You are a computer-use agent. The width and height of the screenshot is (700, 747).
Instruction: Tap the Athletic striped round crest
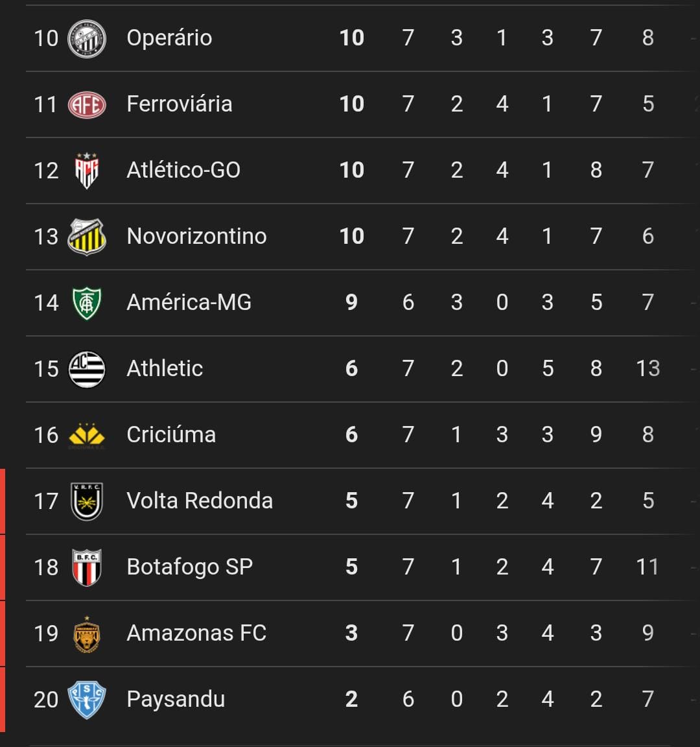[87, 369]
